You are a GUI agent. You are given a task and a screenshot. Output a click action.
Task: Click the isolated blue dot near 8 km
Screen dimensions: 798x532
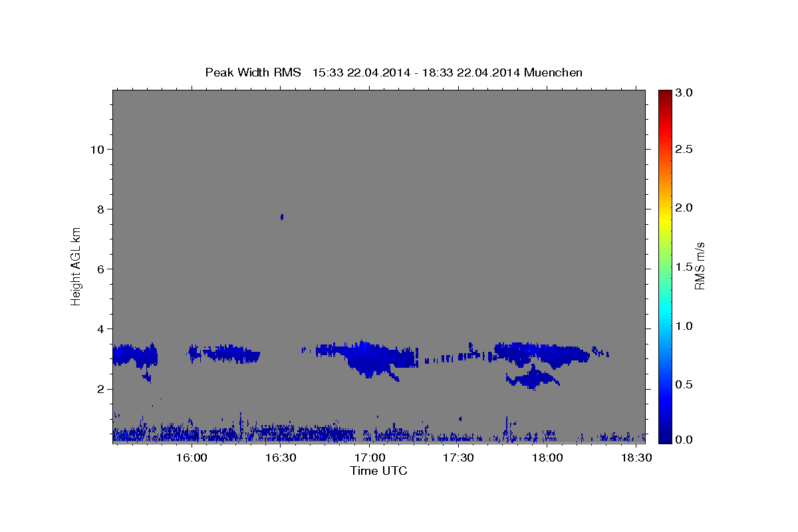282,217
